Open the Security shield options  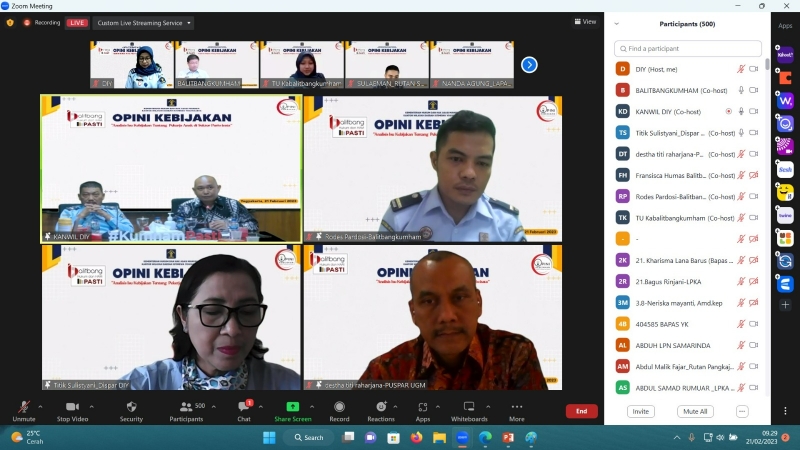(131, 410)
